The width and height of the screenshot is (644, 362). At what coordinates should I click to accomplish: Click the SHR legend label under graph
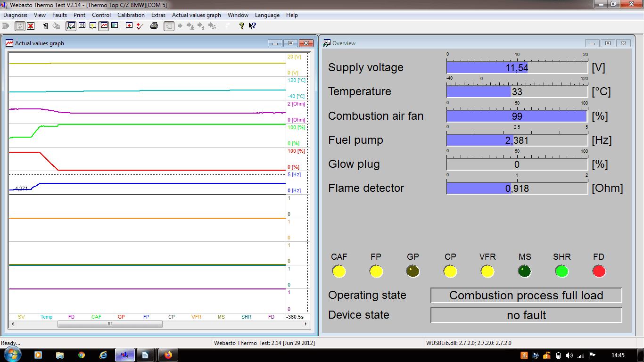click(246, 317)
